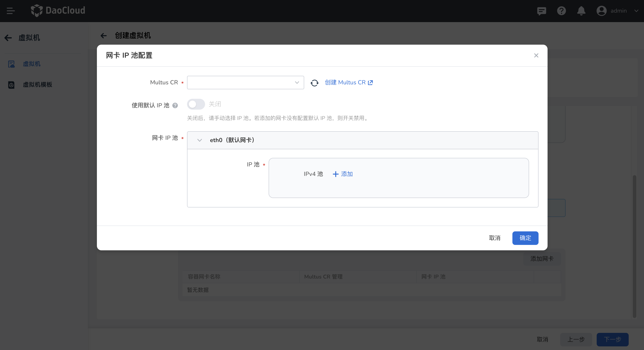Image resolution: width=644 pixels, height=350 pixels.
Task: Close the 网卡 IP 池配置 dialog
Action: click(x=536, y=55)
